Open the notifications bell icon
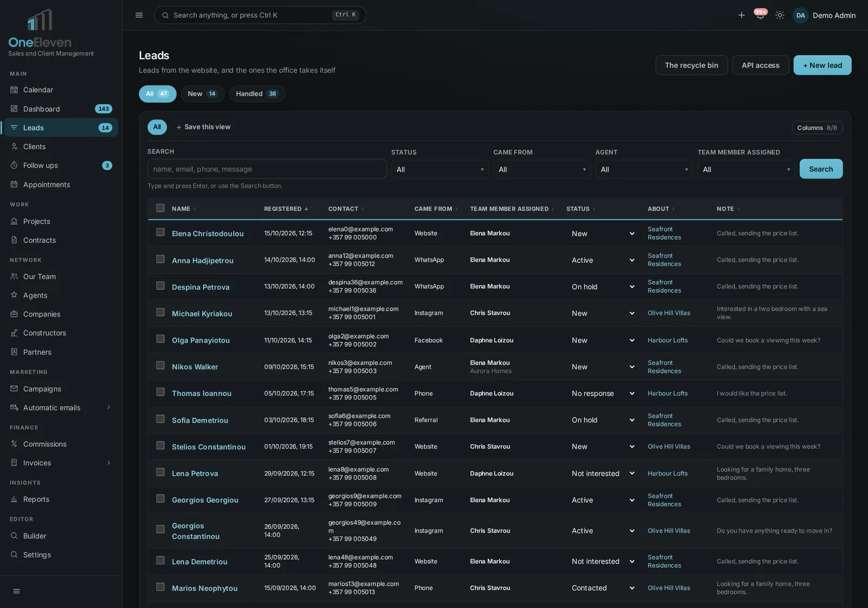Screen dimensions: 868x608 click(760, 15)
